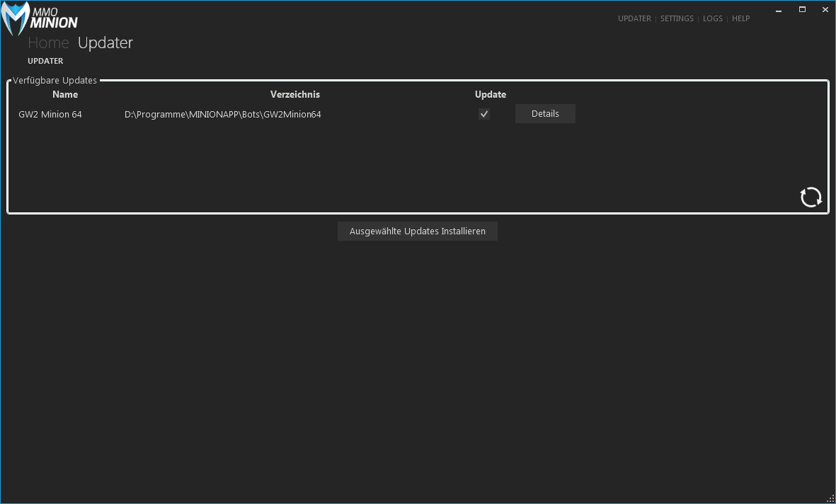Click the Name column header
The height and width of the screenshot is (504, 836).
[x=65, y=94]
